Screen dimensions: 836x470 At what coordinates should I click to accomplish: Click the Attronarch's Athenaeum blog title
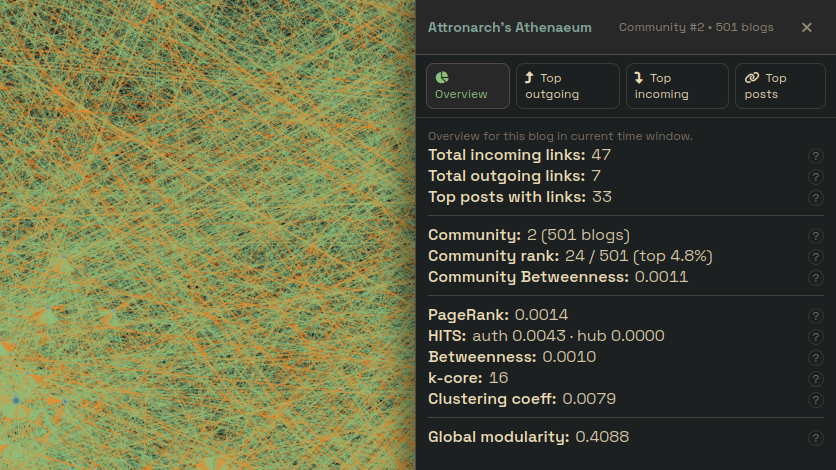(x=509, y=28)
